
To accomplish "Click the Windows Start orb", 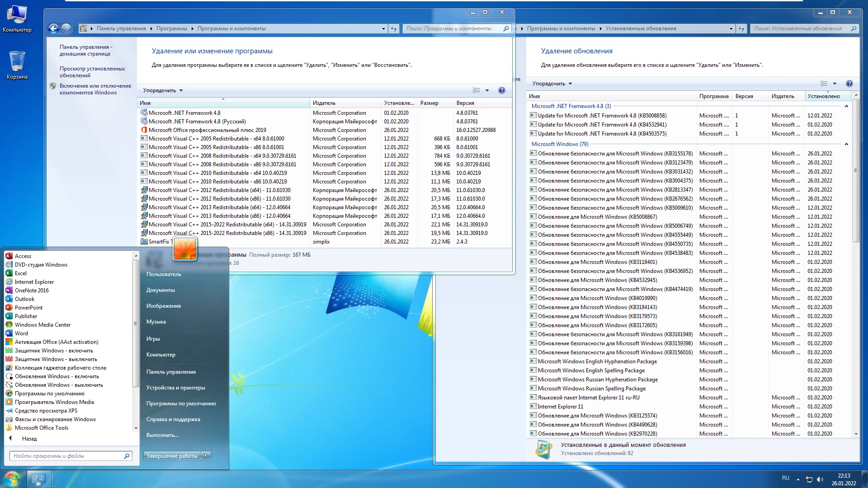I will click(12, 478).
